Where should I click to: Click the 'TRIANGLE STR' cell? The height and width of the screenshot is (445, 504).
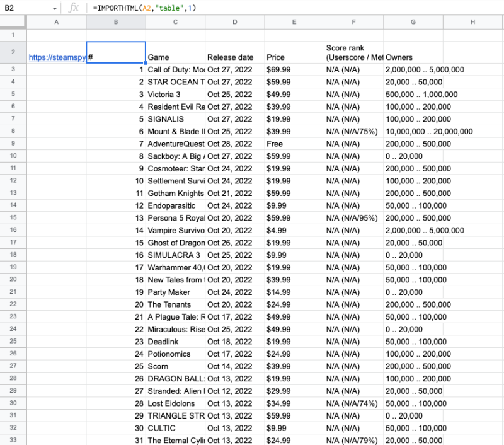tap(175, 416)
